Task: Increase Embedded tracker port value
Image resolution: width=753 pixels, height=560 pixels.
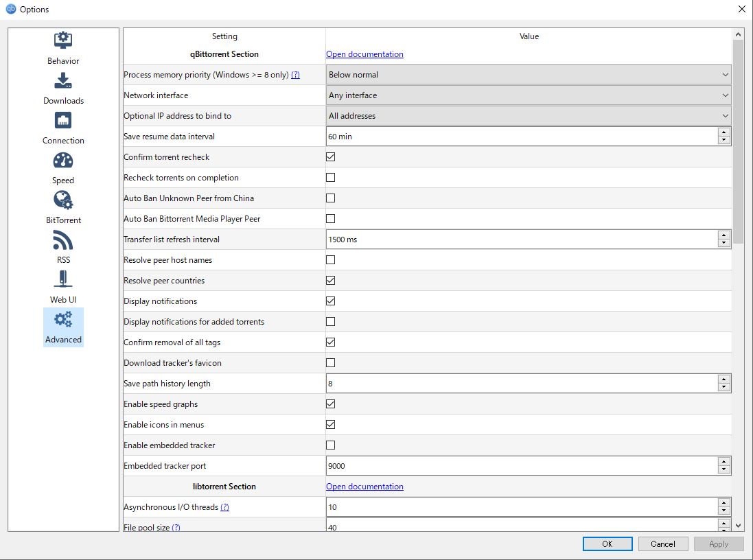Action: 723,462
